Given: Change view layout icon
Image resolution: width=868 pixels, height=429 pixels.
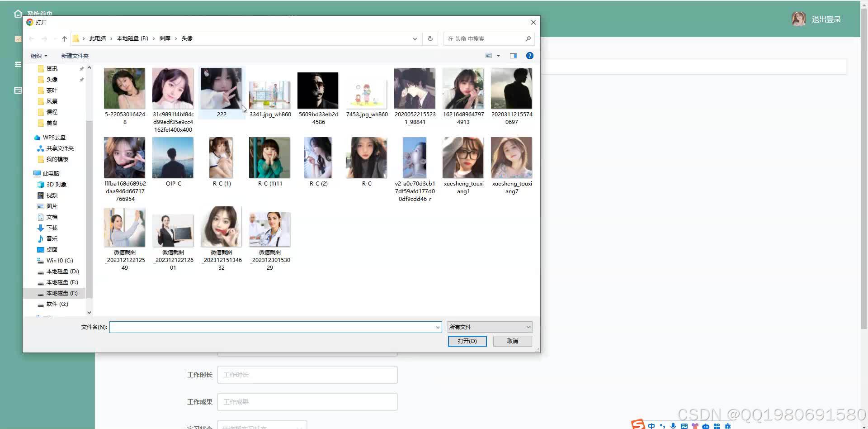Looking at the screenshot, I should [x=489, y=56].
